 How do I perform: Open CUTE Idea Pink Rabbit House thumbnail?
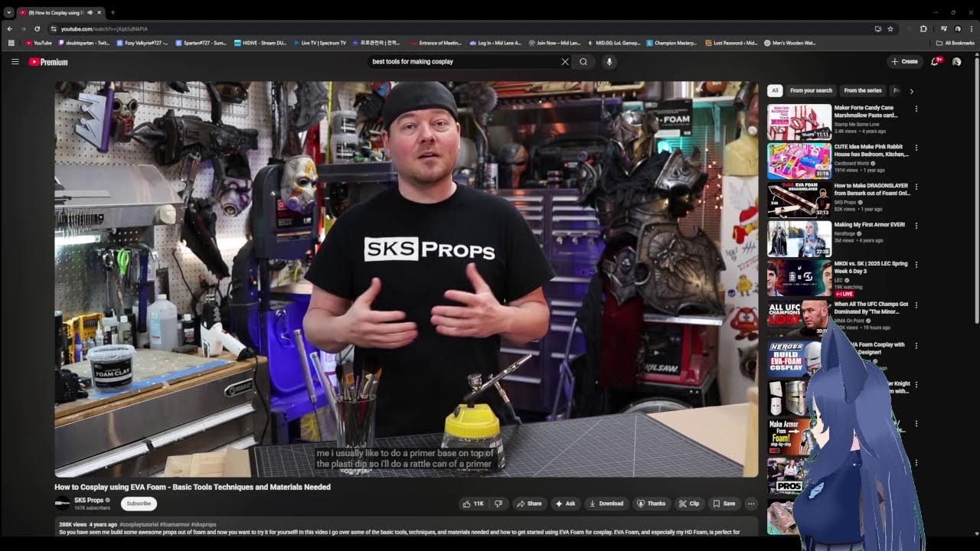799,161
